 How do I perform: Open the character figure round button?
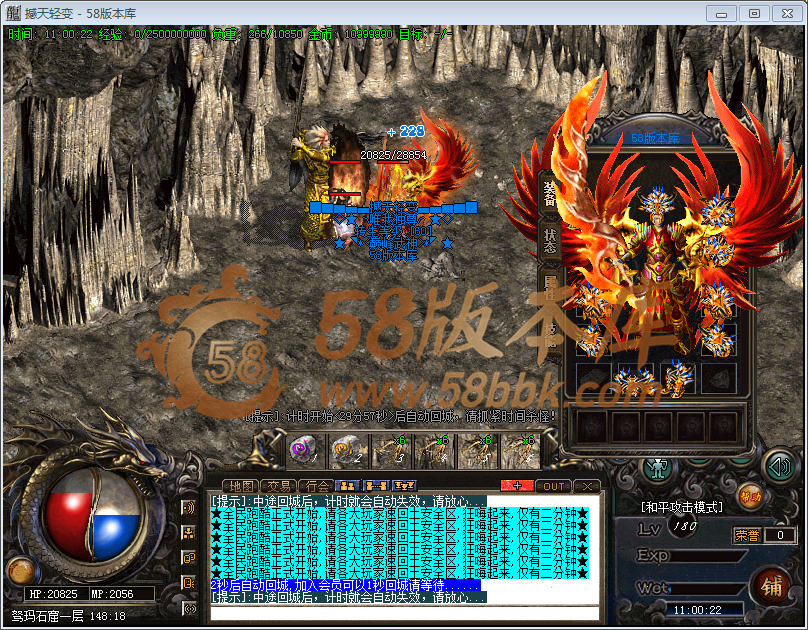click(659, 469)
